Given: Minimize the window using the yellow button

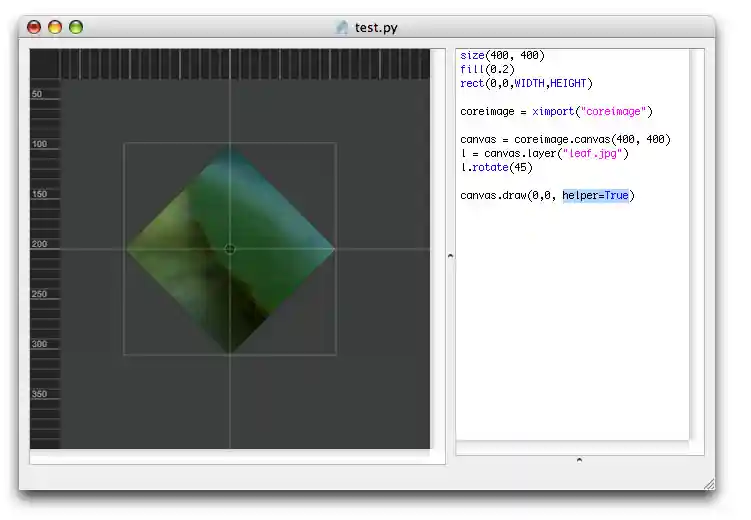Looking at the screenshot, I should (x=55, y=28).
